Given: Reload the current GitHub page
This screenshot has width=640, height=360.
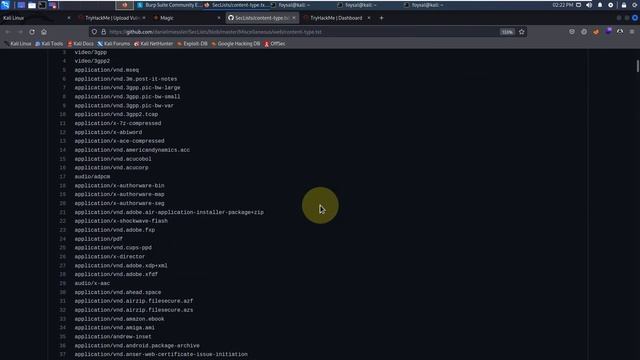Looking at the screenshot, I should (32, 32).
